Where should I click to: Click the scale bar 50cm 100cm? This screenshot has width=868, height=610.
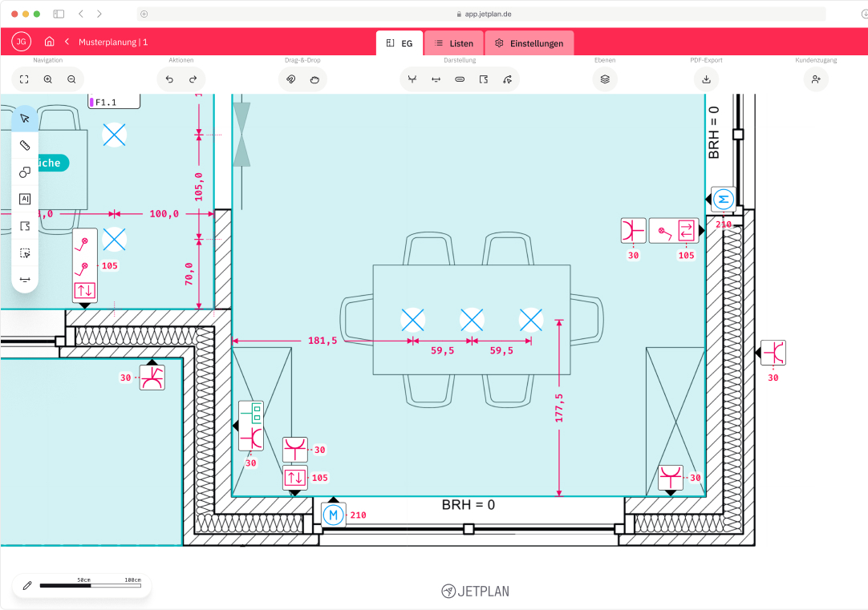(x=90, y=584)
